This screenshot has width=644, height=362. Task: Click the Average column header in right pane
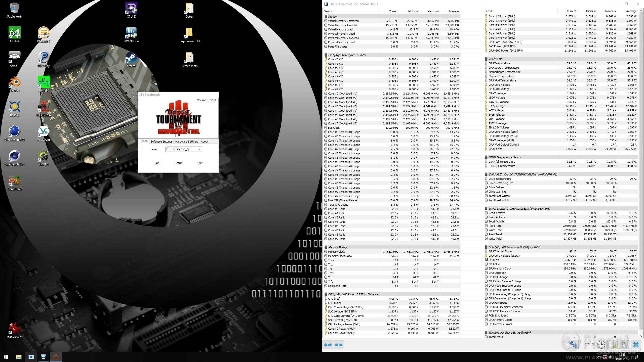click(x=628, y=11)
